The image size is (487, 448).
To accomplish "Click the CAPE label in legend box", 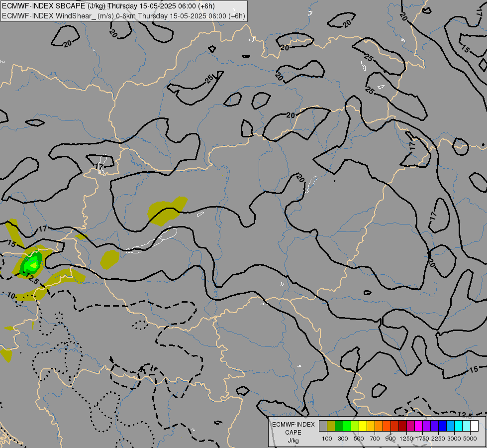I will coord(293,433).
